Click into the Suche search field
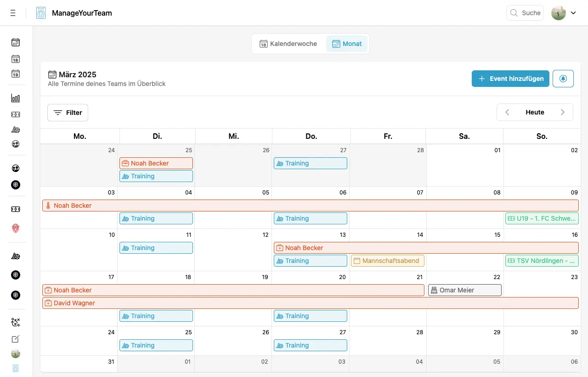This screenshot has height=377, width=588. [x=525, y=12]
